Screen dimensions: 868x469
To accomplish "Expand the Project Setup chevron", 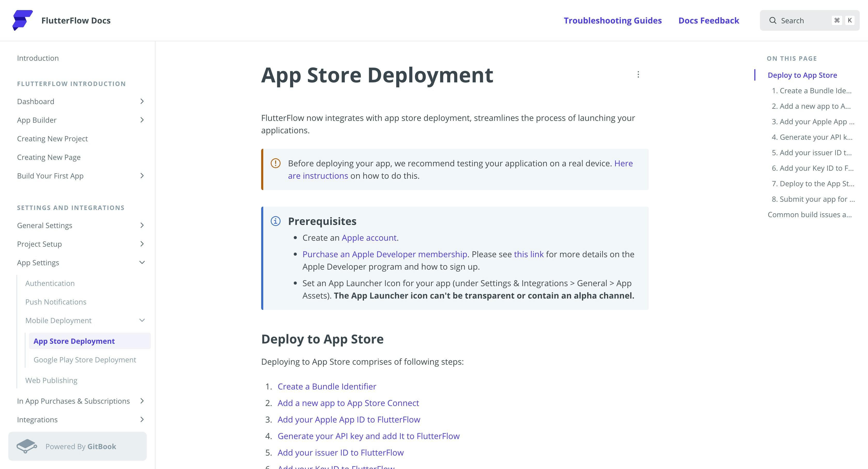I will coord(142,244).
